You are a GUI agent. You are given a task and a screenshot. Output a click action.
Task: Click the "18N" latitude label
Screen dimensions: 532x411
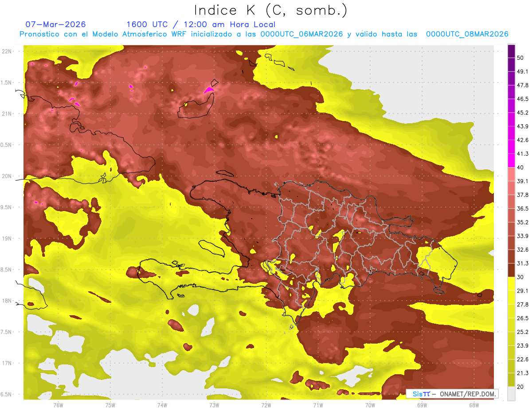coord(7,301)
